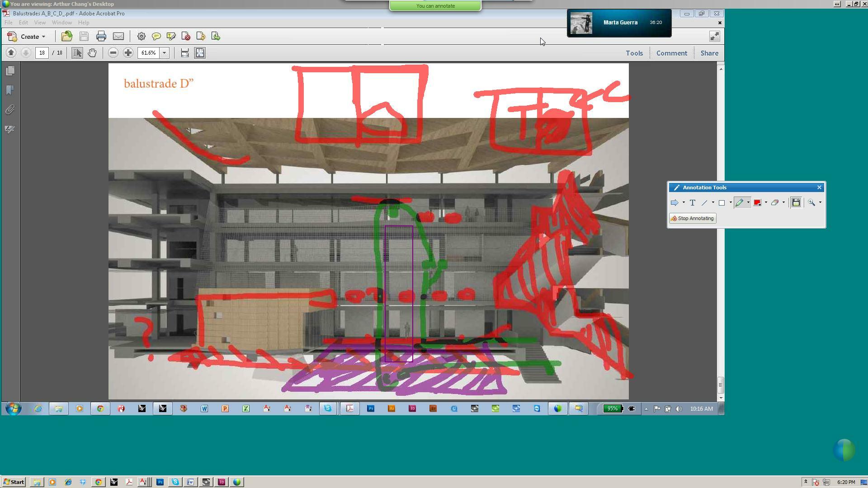Open the Help menu
Image resolution: width=868 pixels, height=488 pixels.
tap(84, 23)
